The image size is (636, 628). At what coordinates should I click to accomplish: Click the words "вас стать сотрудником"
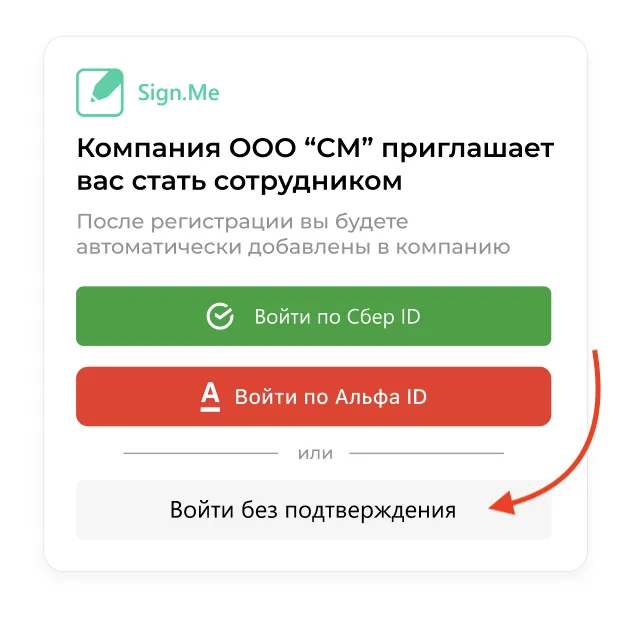coord(239,181)
